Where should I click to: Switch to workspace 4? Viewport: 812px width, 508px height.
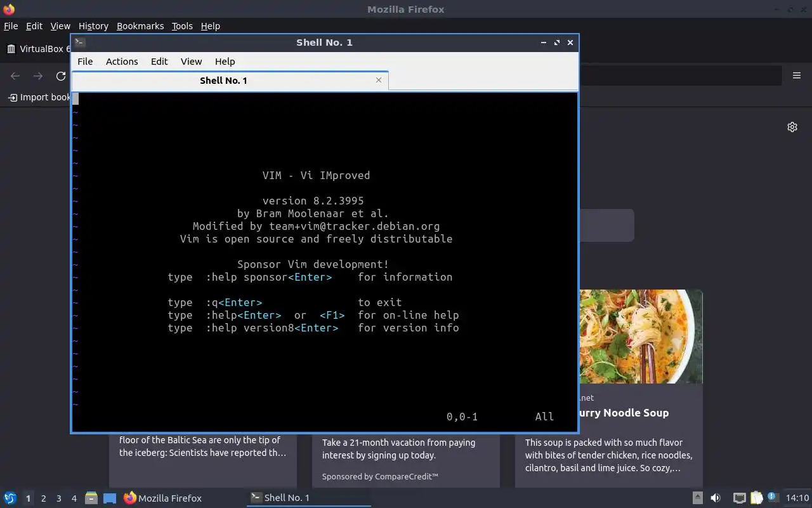click(x=74, y=498)
